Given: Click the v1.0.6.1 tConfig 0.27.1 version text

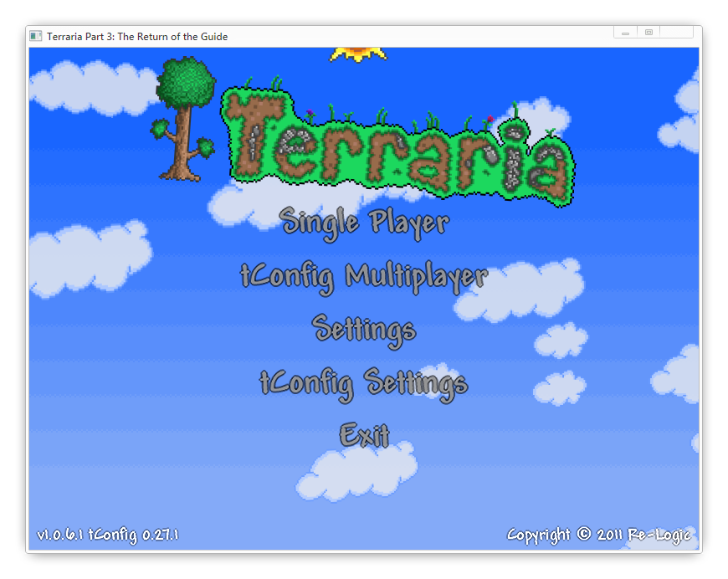Looking at the screenshot, I should 108,535.
